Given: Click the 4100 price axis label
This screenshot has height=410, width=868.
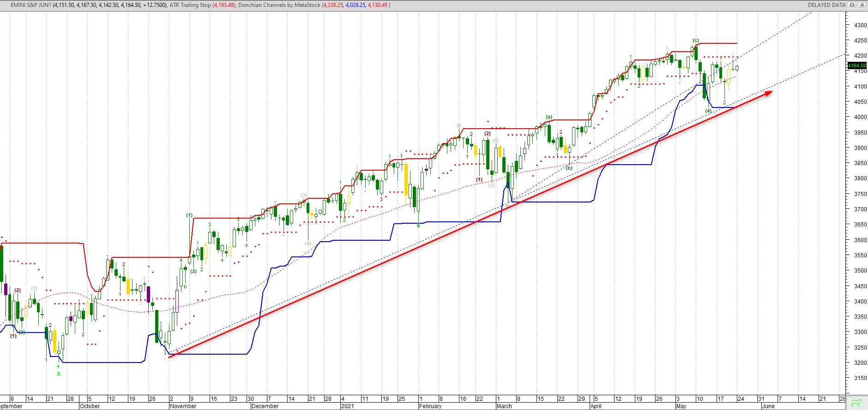Looking at the screenshot, I should (x=860, y=87).
